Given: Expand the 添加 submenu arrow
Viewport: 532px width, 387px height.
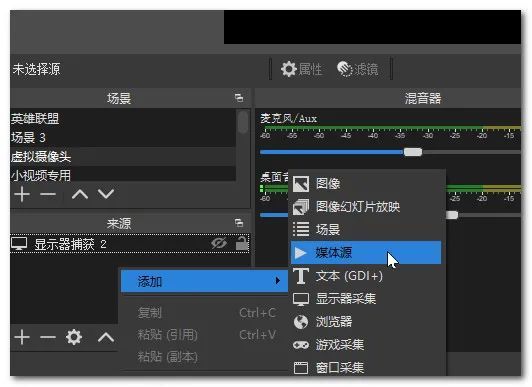Looking at the screenshot, I should (278, 281).
